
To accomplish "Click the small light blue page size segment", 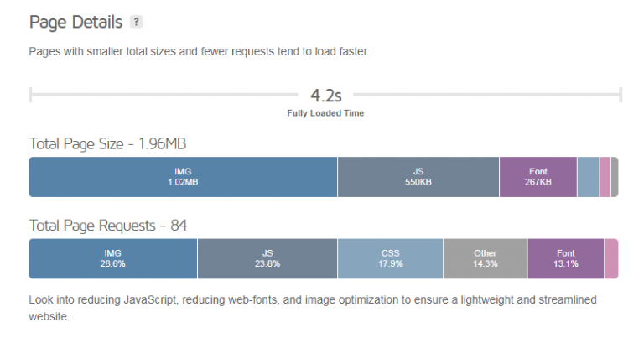I will pyautogui.click(x=588, y=177).
